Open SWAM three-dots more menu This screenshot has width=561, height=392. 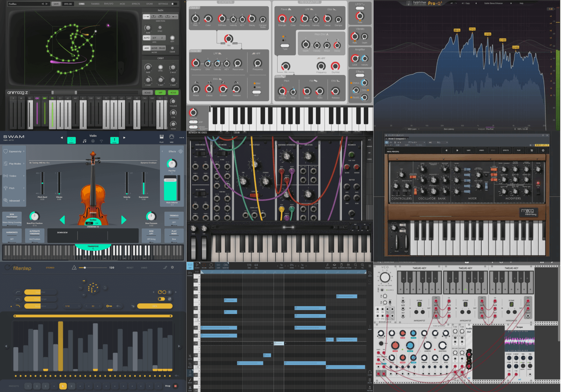[182, 138]
